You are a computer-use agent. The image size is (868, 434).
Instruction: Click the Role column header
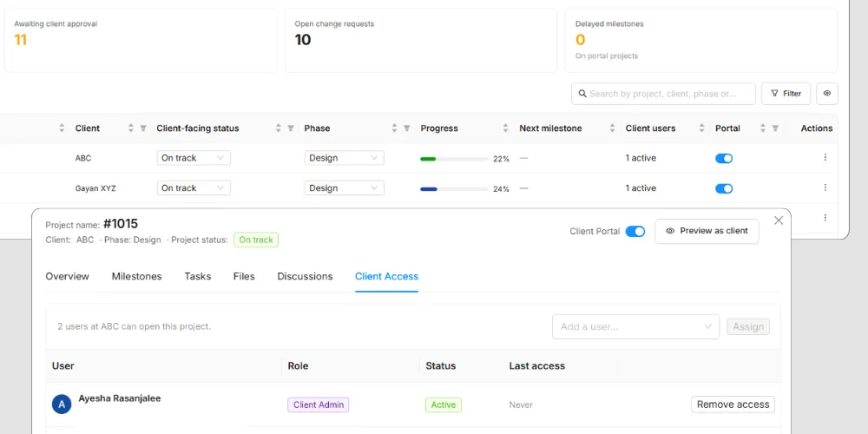click(299, 366)
